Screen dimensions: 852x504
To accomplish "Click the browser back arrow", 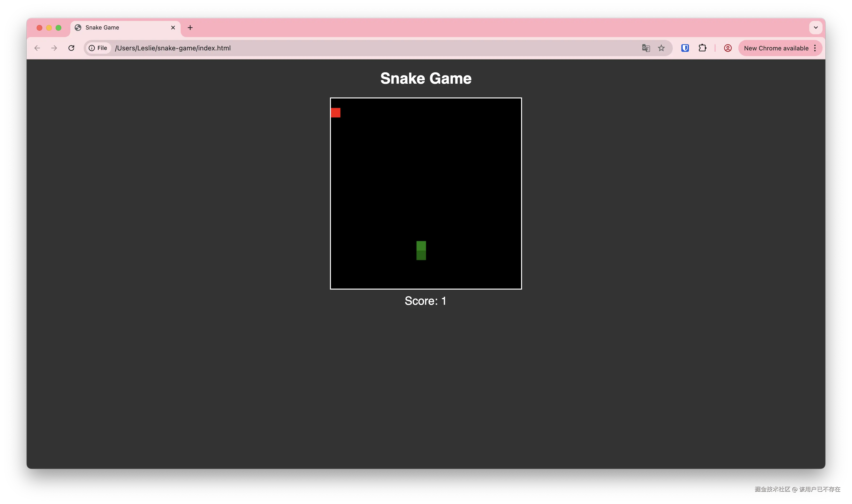I will 37,48.
